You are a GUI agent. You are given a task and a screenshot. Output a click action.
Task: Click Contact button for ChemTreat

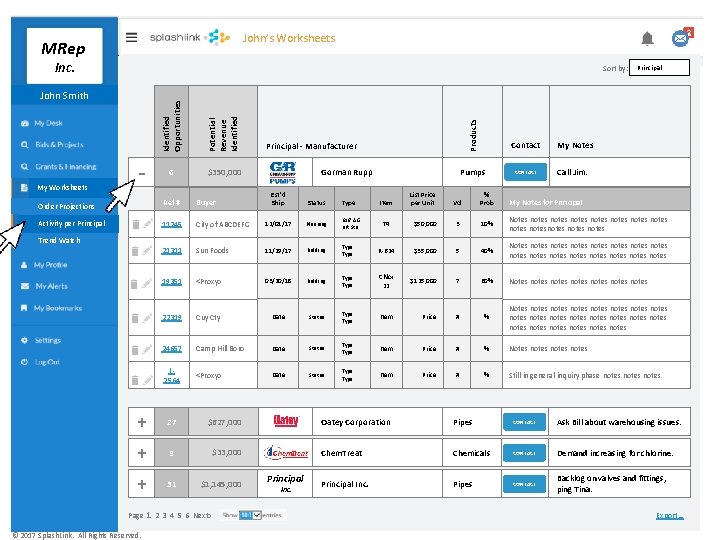[x=524, y=453]
